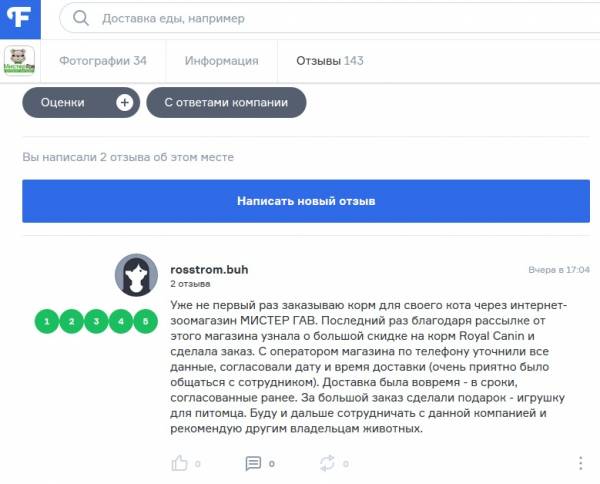Screen dimensions: 600x484
Task: Share the review with repost arrows icon
Action: (327, 463)
